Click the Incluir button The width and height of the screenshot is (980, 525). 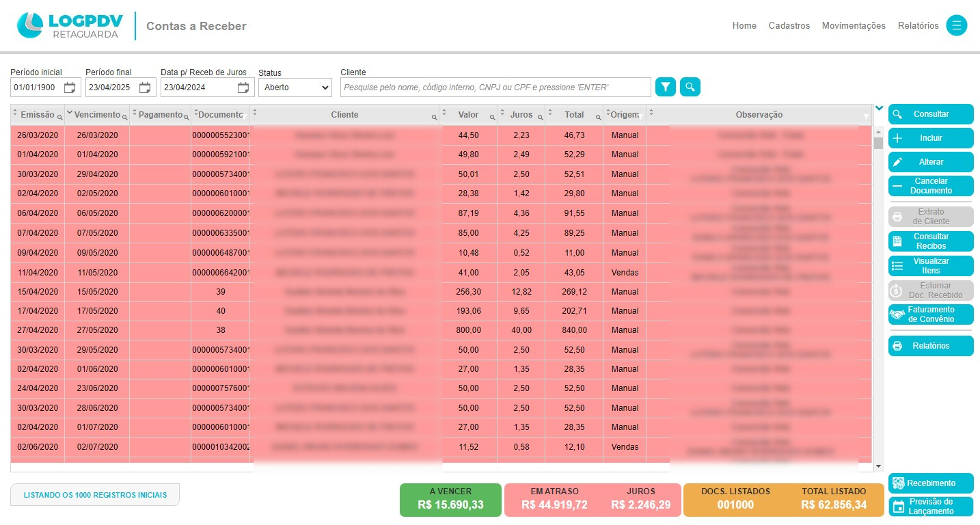click(x=930, y=138)
